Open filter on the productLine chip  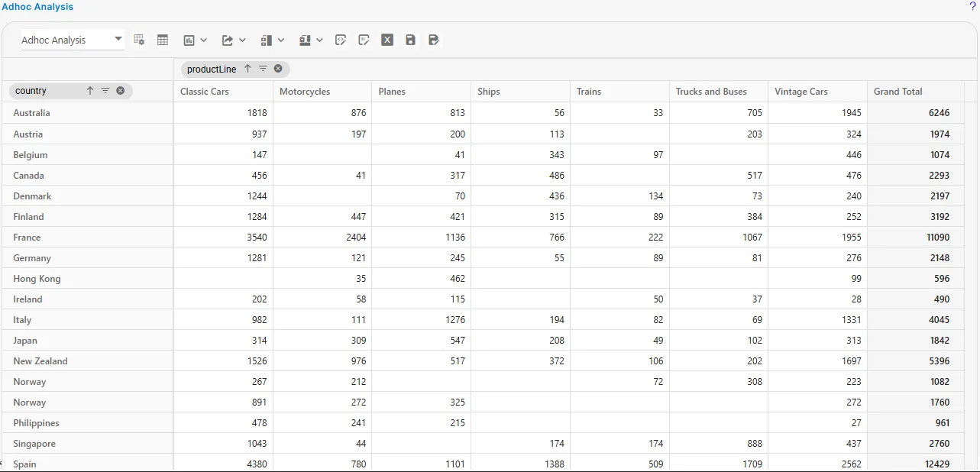263,69
